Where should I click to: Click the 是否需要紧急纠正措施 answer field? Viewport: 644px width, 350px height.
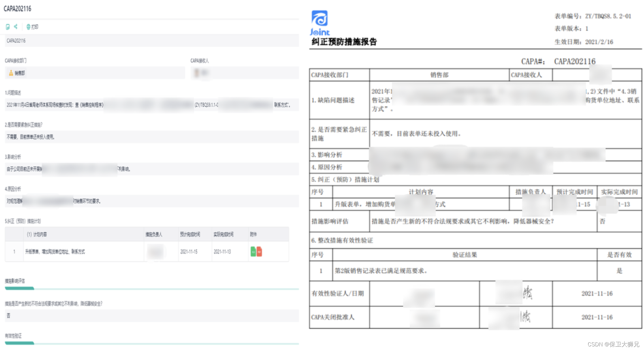[x=151, y=137]
